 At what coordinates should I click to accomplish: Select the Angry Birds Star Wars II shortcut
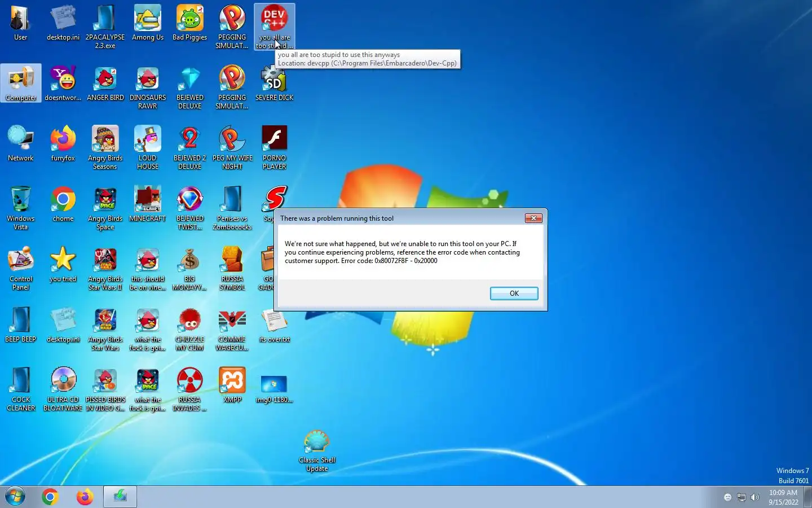click(105, 268)
